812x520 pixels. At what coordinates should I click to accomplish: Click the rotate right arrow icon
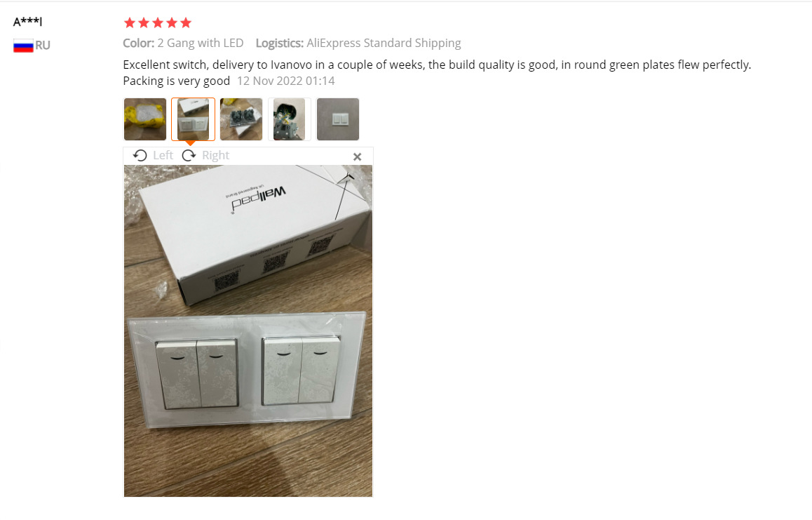click(189, 156)
